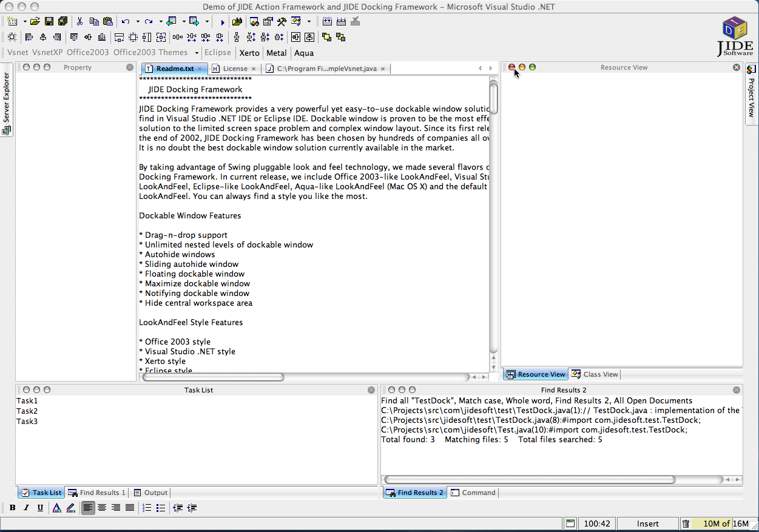Switch to the Class View tab
Viewport: 759px width, 532px height.
coord(595,374)
